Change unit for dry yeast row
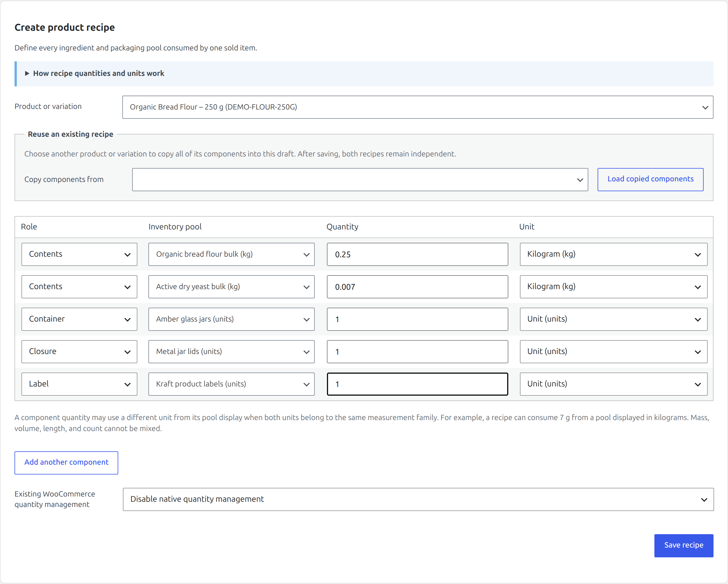The width and height of the screenshot is (728, 584). click(x=613, y=286)
